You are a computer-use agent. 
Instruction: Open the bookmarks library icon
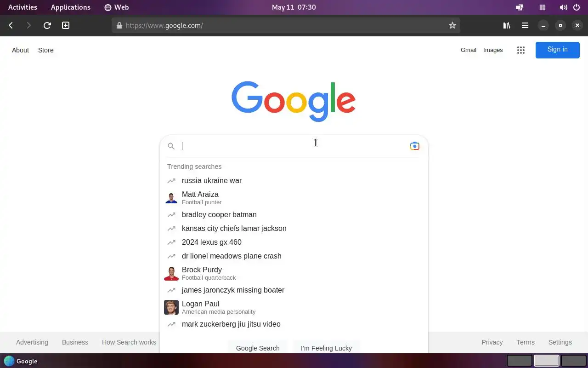[x=507, y=25]
